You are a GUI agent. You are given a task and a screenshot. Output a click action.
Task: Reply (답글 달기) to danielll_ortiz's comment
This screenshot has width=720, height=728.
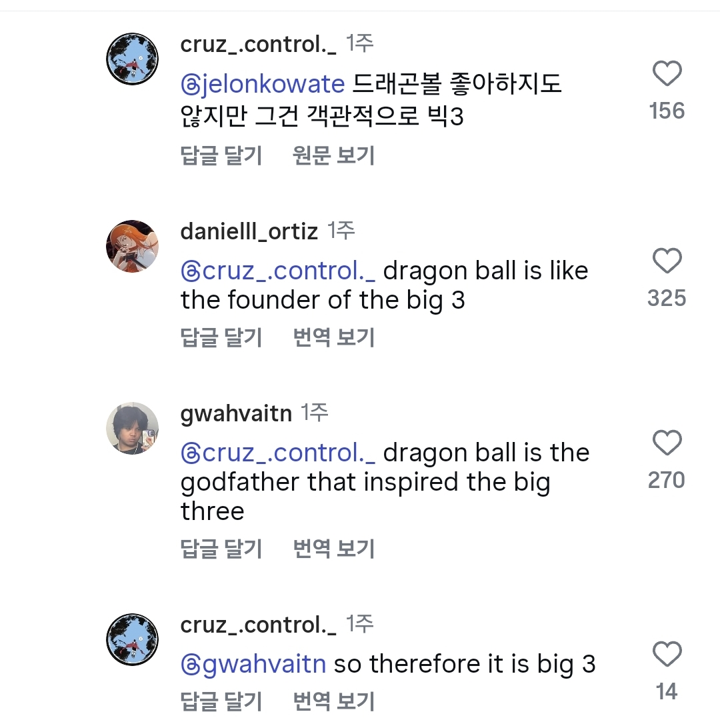click(221, 338)
